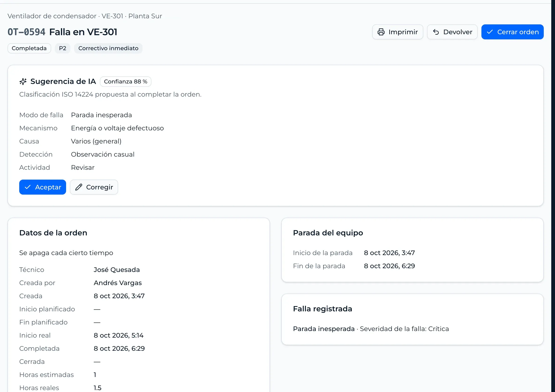Accept the AI suggestion with Aceptar

point(43,187)
